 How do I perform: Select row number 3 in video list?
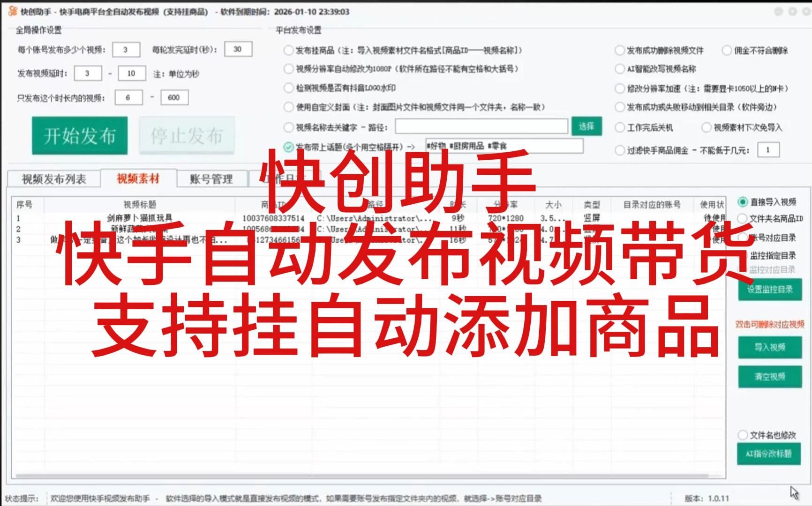[x=18, y=240]
